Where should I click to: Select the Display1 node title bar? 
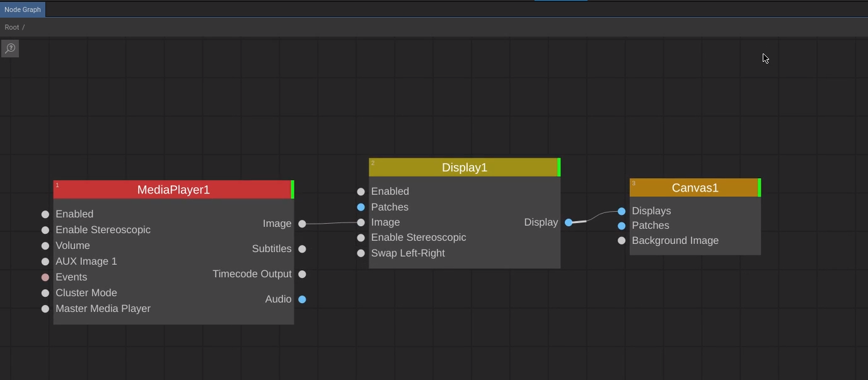tap(463, 168)
